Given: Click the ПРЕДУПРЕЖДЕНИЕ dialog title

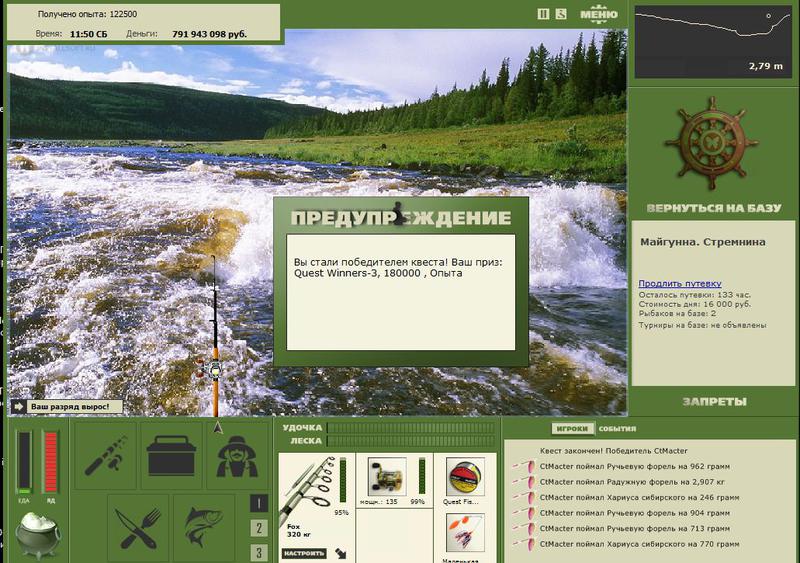Looking at the screenshot, I should tap(401, 218).
